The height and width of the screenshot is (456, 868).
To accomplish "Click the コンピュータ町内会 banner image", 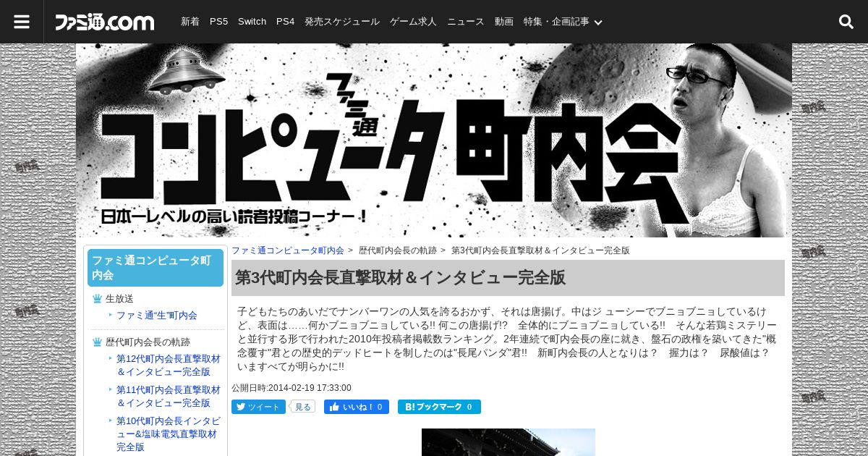I will [x=434, y=140].
